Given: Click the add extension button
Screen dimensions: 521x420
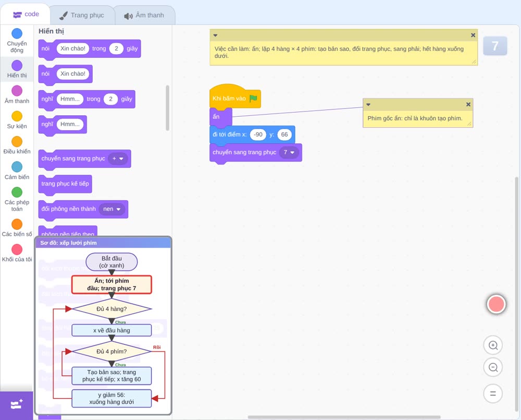Looking at the screenshot, I should pos(17,405).
